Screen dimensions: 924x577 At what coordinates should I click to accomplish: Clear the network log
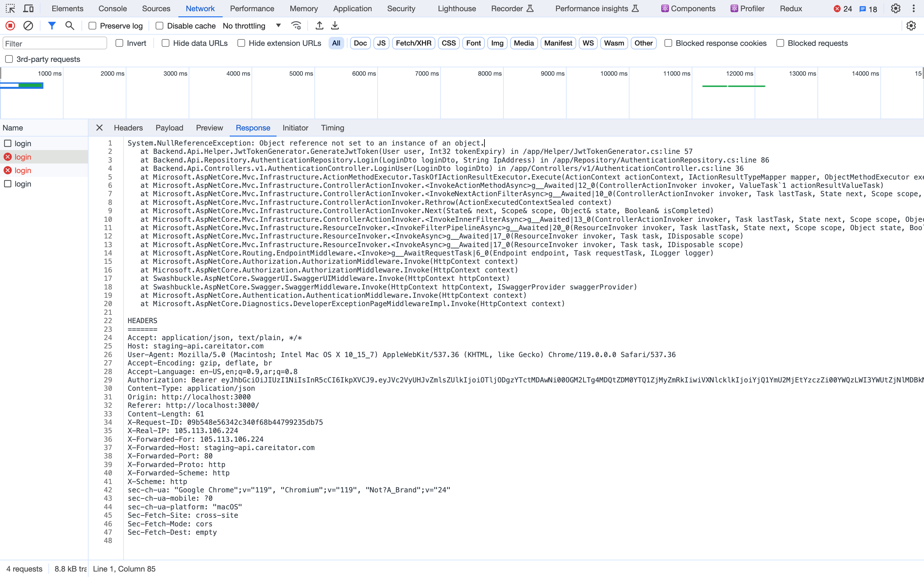click(x=28, y=26)
